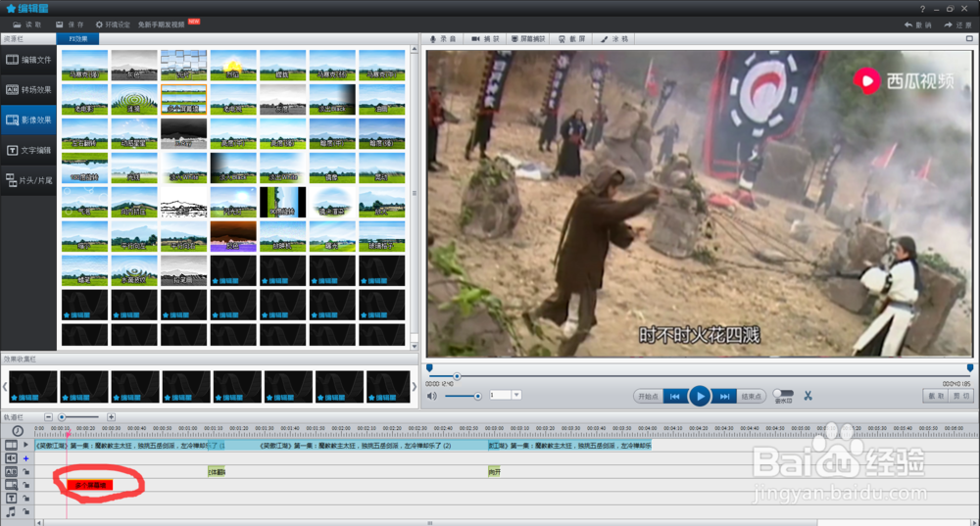
Task: Click the transition track A|B icon
Action: pos(11,472)
